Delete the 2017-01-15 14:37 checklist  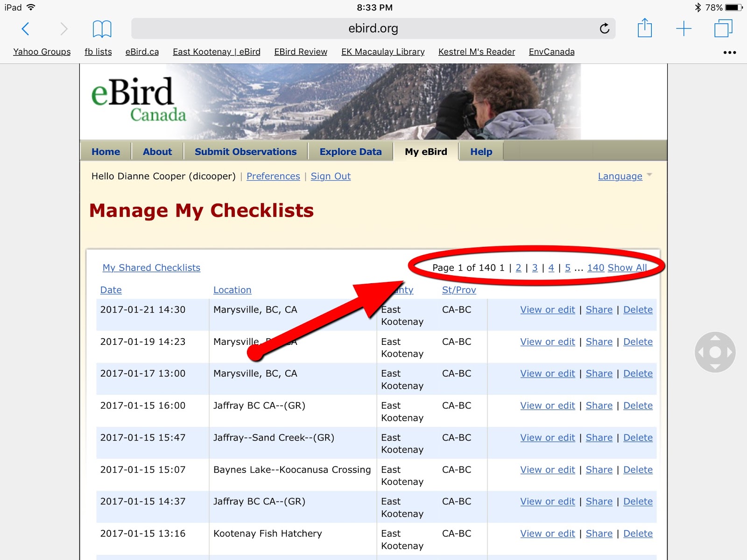coord(638,502)
